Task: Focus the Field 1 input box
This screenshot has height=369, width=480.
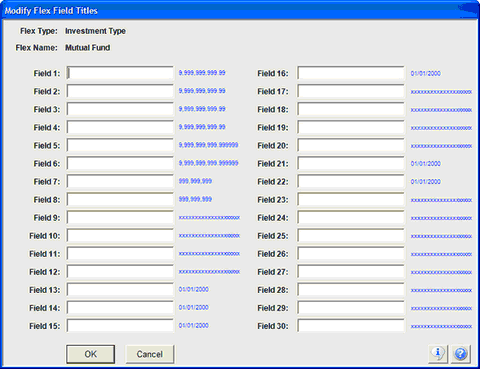Action: pos(120,73)
